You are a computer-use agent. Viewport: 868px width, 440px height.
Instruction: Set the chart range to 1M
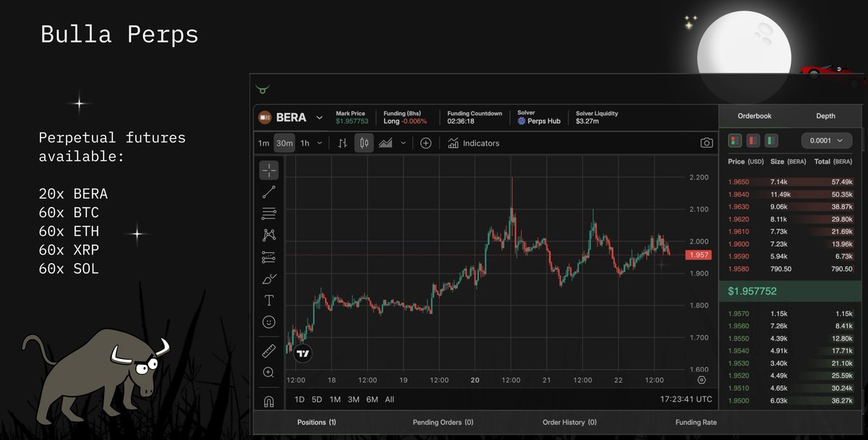coord(335,399)
